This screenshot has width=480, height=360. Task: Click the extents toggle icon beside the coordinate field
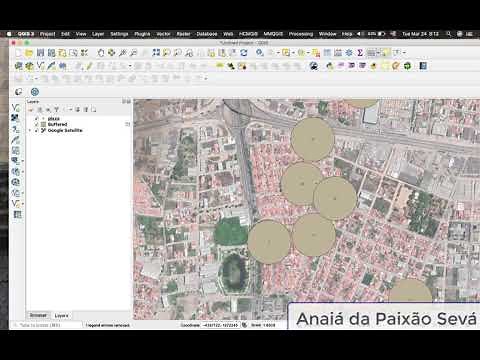244,325
